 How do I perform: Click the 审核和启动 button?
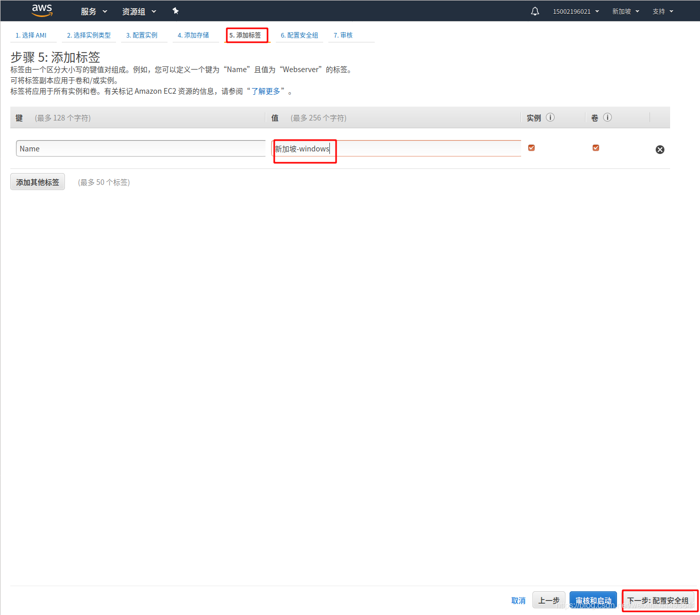coord(593,600)
